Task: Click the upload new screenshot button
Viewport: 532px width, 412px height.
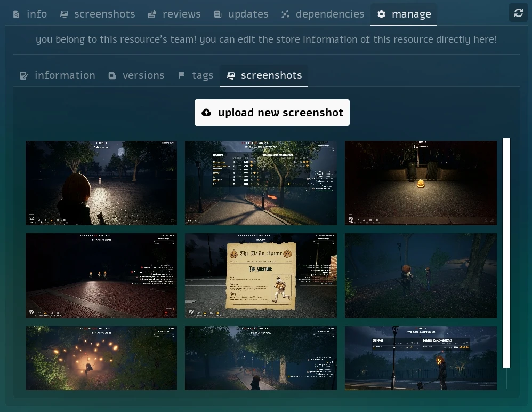Action: 272,113
